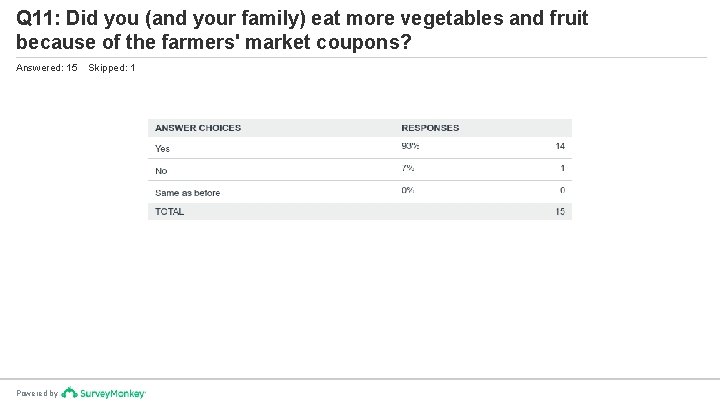Click the 'Skipped: 1' label

coord(112,68)
